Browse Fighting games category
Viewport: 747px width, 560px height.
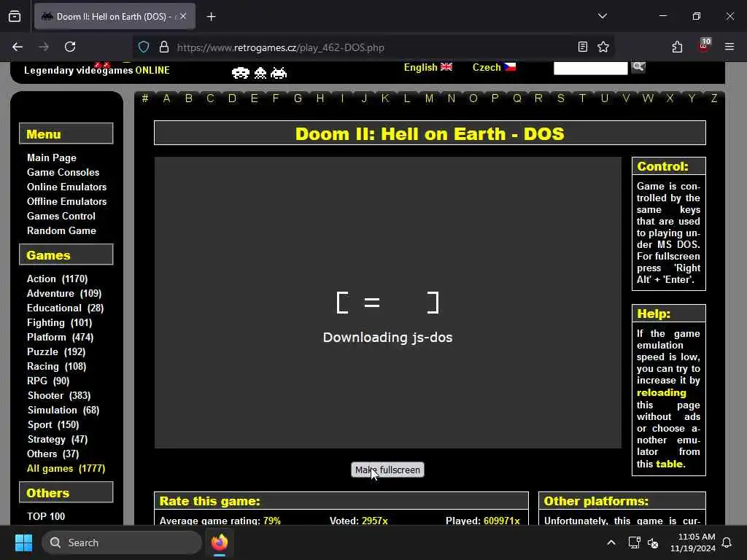(59, 323)
